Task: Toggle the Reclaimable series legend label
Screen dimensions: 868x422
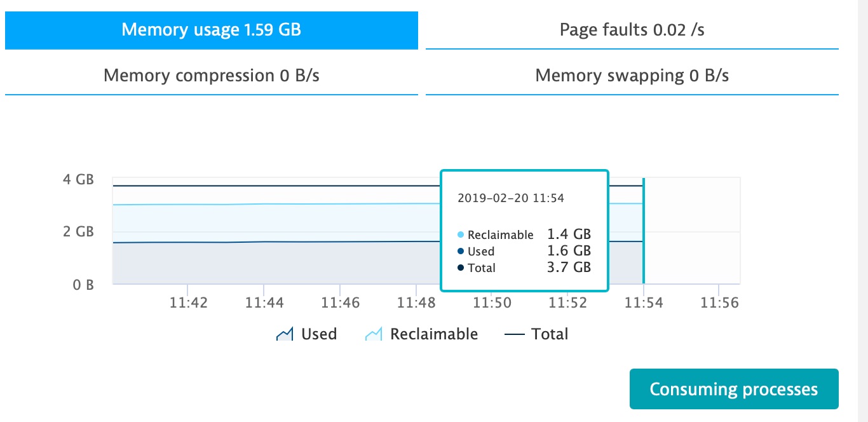Action: pos(433,334)
